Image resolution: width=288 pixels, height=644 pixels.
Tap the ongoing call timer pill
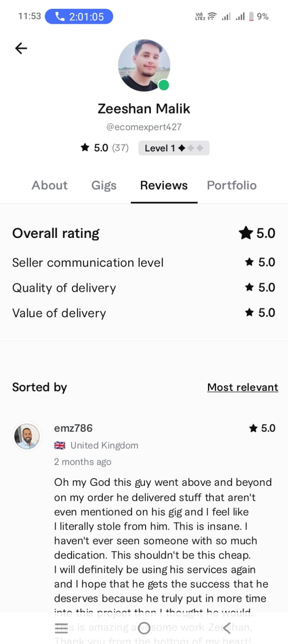[x=79, y=17]
